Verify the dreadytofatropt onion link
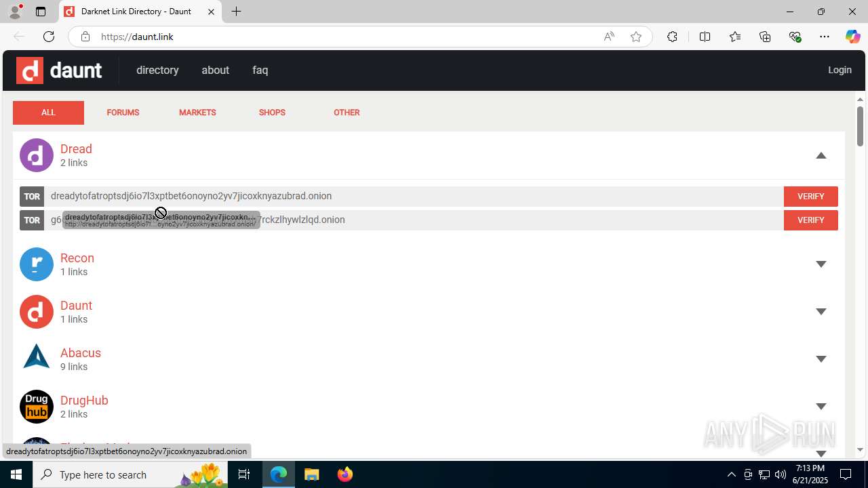Image resolution: width=868 pixels, height=488 pixels. [810, 197]
